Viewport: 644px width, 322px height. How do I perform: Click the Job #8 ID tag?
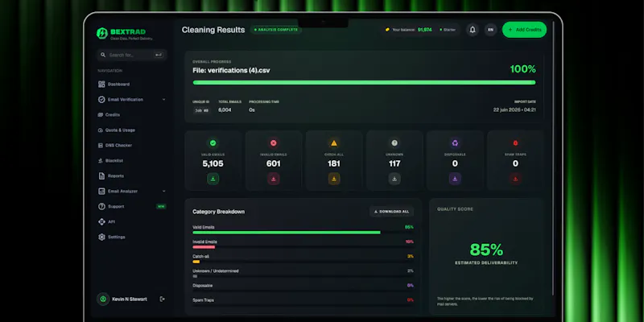pyautogui.click(x=202, y=110)
